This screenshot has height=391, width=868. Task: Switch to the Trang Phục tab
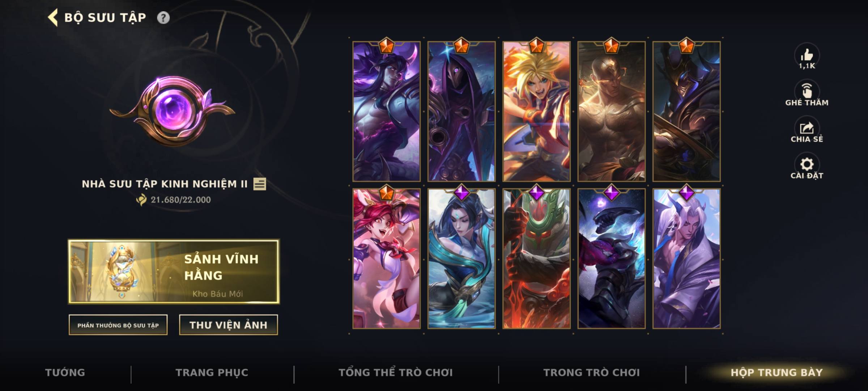[212, 373]
